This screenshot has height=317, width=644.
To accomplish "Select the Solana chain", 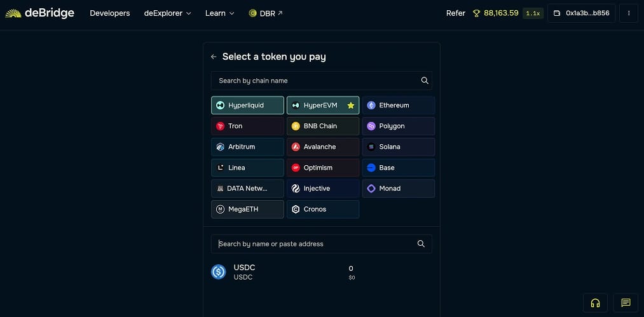I will click(399, 147).
